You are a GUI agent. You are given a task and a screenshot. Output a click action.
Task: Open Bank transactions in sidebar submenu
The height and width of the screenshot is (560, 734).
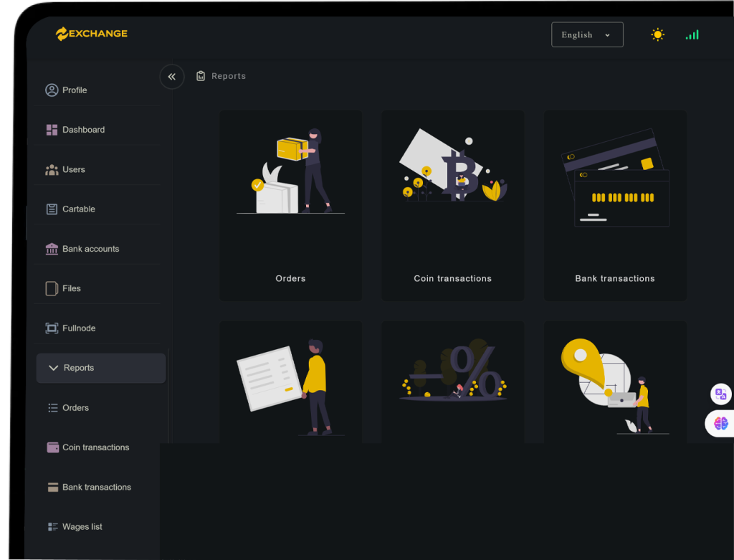click(x=96, y=488)
